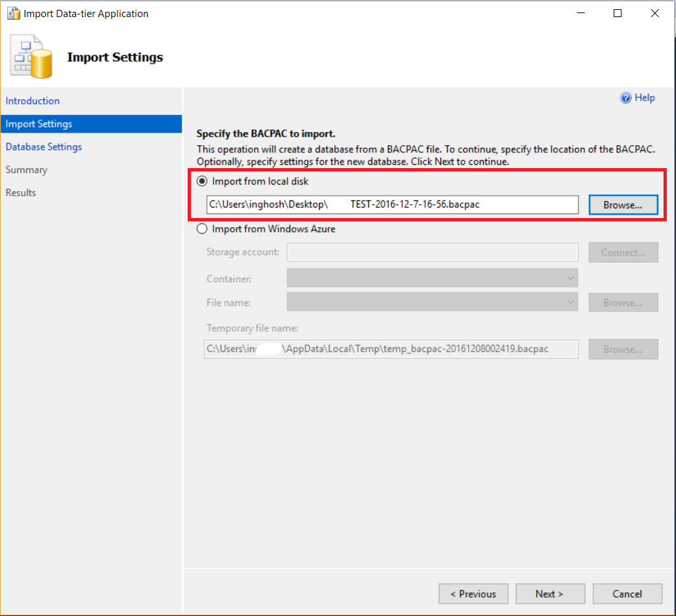Viewport: 676px width, 616px height.
Task: Click the Storage account text field
Action: (x=432, y=253)
